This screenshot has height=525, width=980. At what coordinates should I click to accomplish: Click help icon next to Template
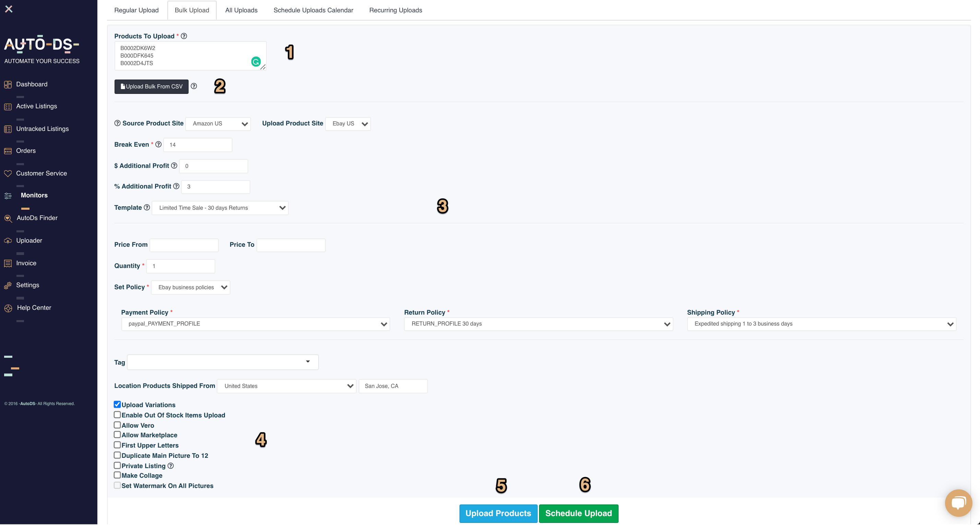pyautogui.click(x=146, y=207)
